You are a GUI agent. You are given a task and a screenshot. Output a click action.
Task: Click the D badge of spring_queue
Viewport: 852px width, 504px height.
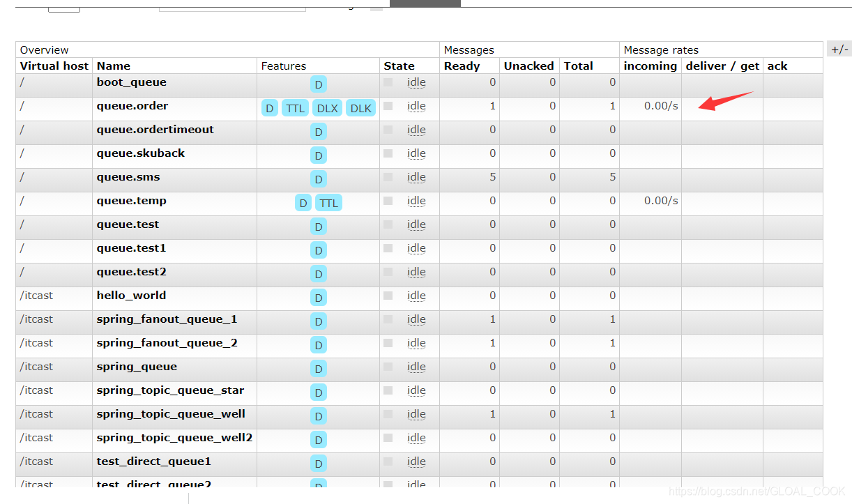tap(319, 369)
